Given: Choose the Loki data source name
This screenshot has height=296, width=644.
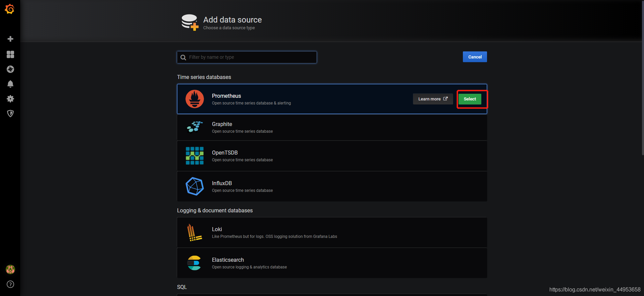Looking at the screenshot, I should [217, 229].
